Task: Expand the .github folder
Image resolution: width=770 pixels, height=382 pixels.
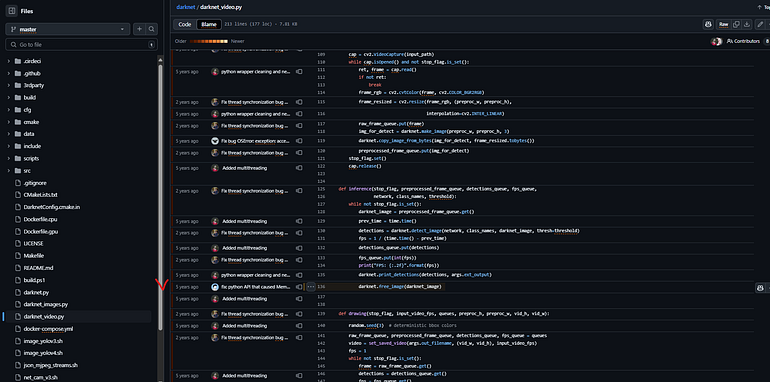Action: tap(8, 73)
